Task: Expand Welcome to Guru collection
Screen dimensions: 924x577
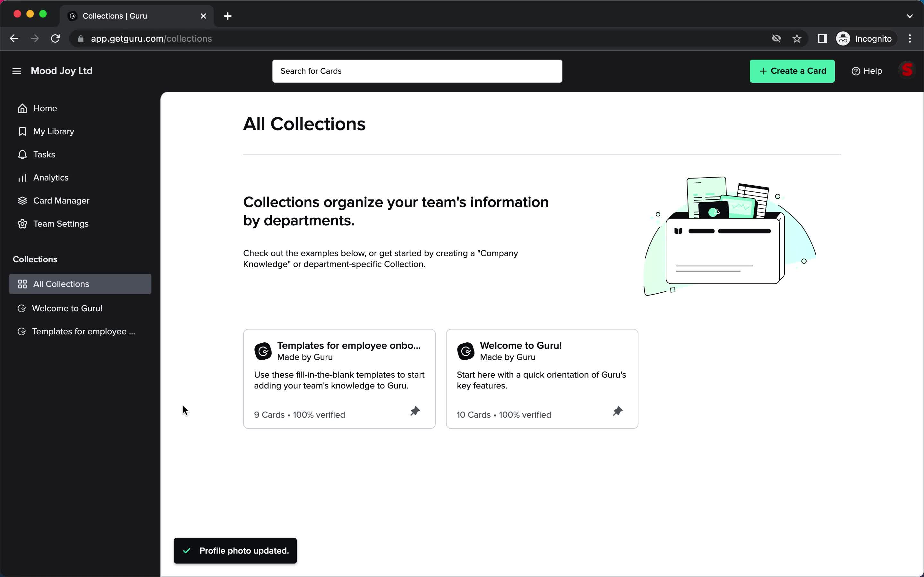Action: click(67, 308)
